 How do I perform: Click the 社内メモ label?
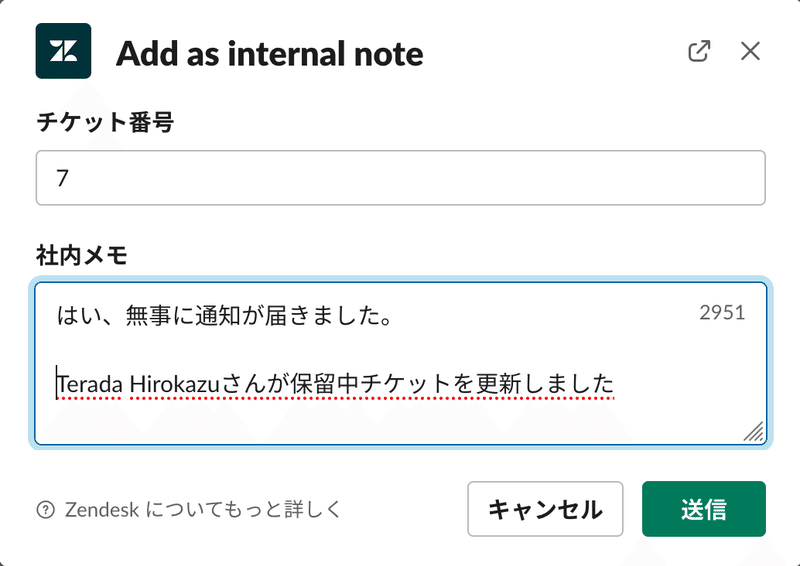[82, 255]
